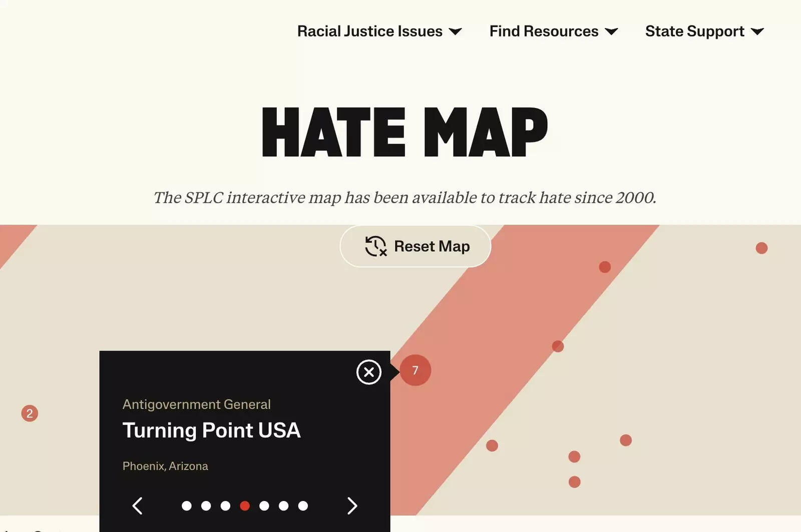Close the Turning Point USA info card
The height and width of the screenshot is (532, 801).
coord(368,372)
